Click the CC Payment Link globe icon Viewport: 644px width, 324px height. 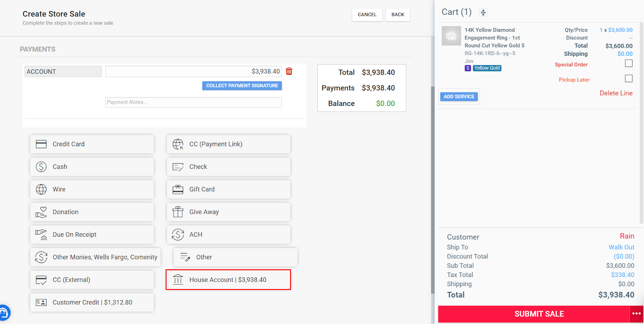click(178, 144)
